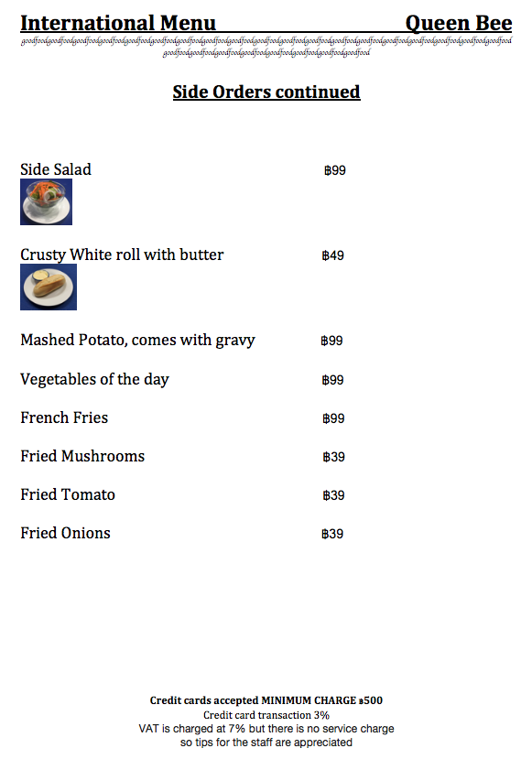Click the ฿49 price for white roll
Image resolution: width=532 pixels, height=759 pixels.
pos(333,255)
